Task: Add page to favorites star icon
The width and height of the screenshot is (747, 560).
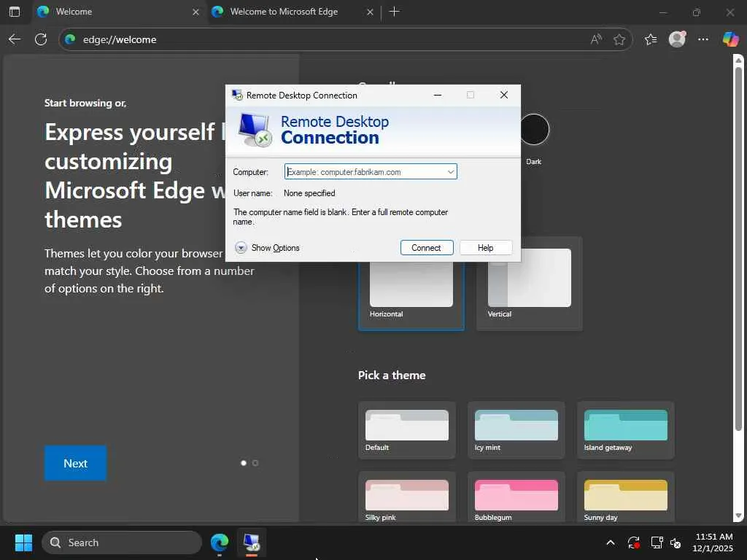Action: [x=619, y=39]
